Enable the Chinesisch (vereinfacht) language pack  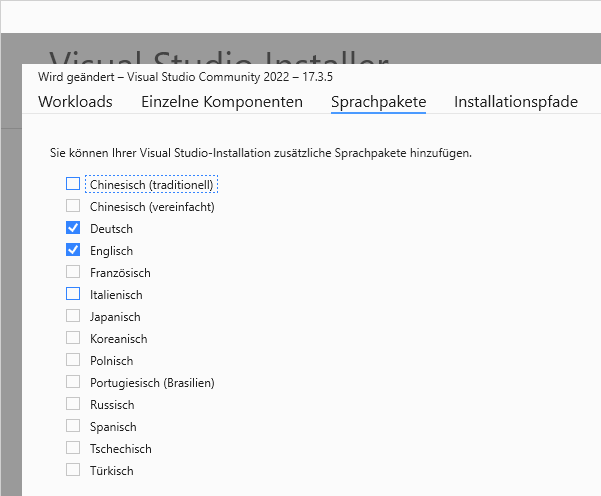click(x=73, y=205)
